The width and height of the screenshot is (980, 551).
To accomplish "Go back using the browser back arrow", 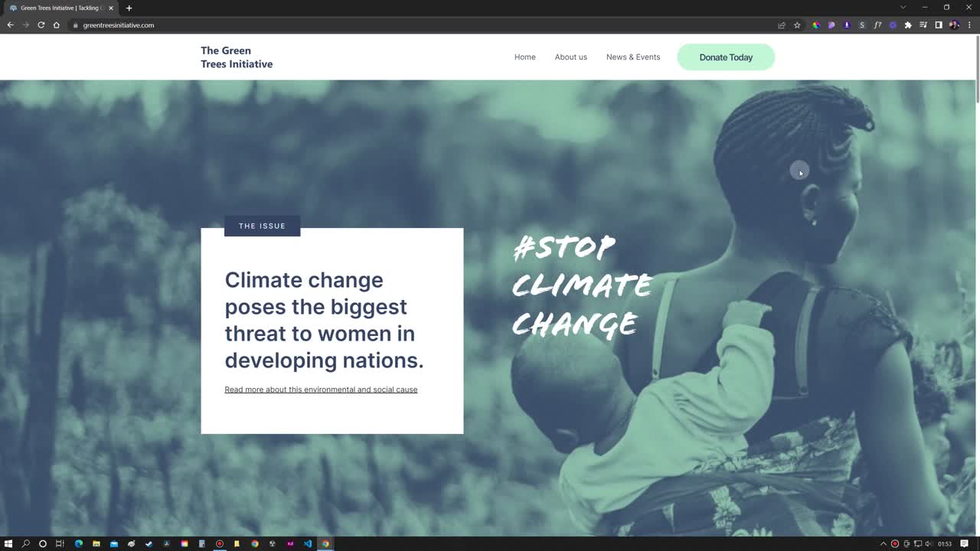I will coord(10,25).
